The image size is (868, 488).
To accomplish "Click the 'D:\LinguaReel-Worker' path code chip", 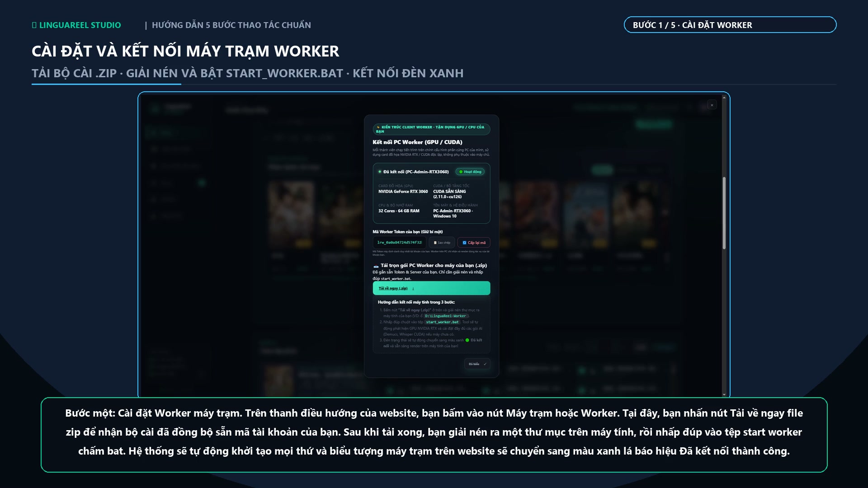I will 445,316.
